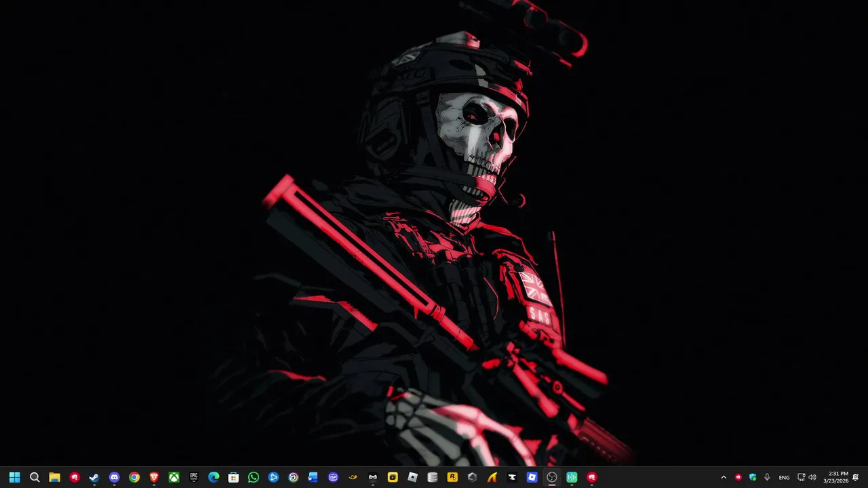Open Riot Client icon beside File Explorer
The width and height of the screenshot is (868, 488).
(x=75, y=477)
